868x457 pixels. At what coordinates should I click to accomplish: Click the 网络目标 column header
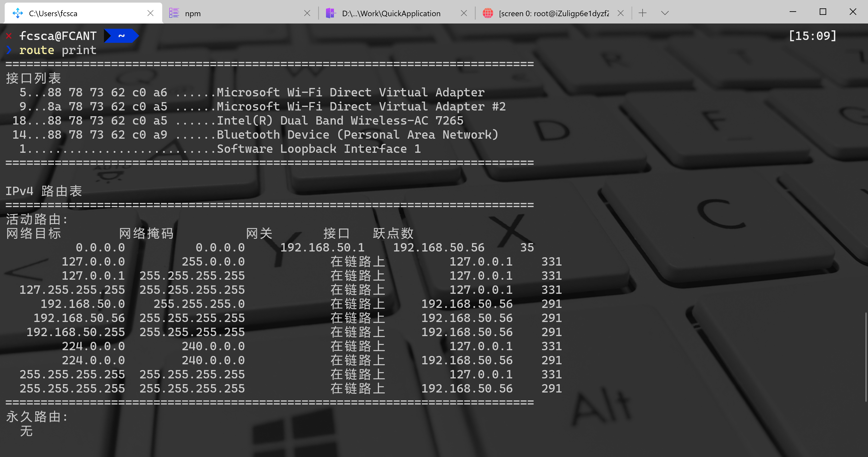point(33,234)
